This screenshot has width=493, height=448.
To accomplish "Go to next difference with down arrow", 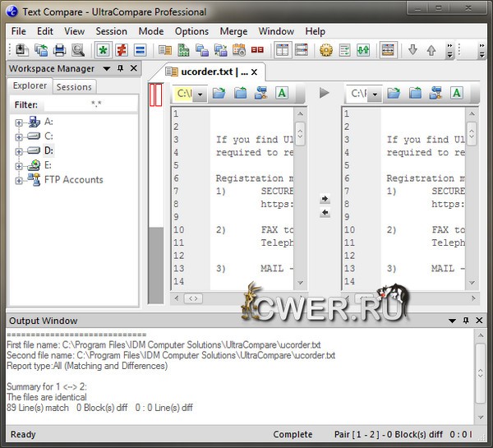I will pos(412,51).
